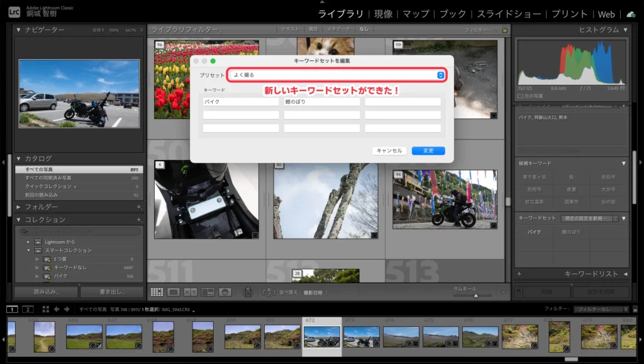644x364 pixels.
Task: Collapse the ナビゲーター panel
Action: (x=19, y=30)
